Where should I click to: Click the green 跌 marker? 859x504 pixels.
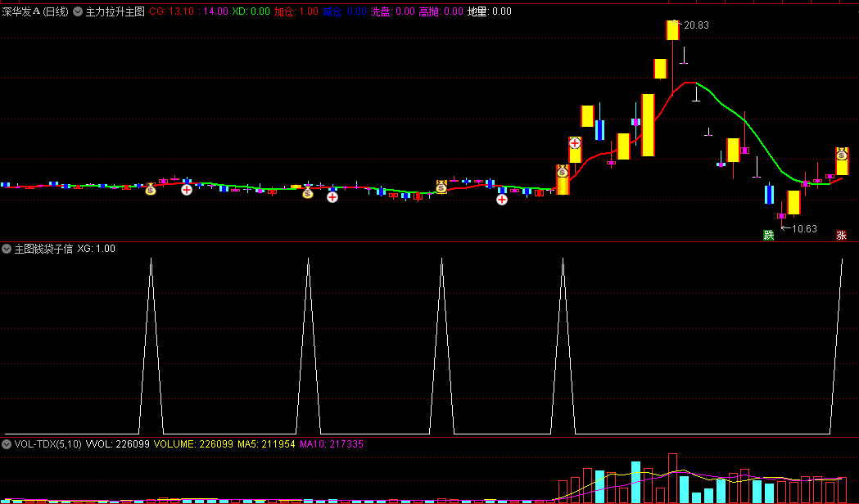pyautogui.click(x=769, y=236)
